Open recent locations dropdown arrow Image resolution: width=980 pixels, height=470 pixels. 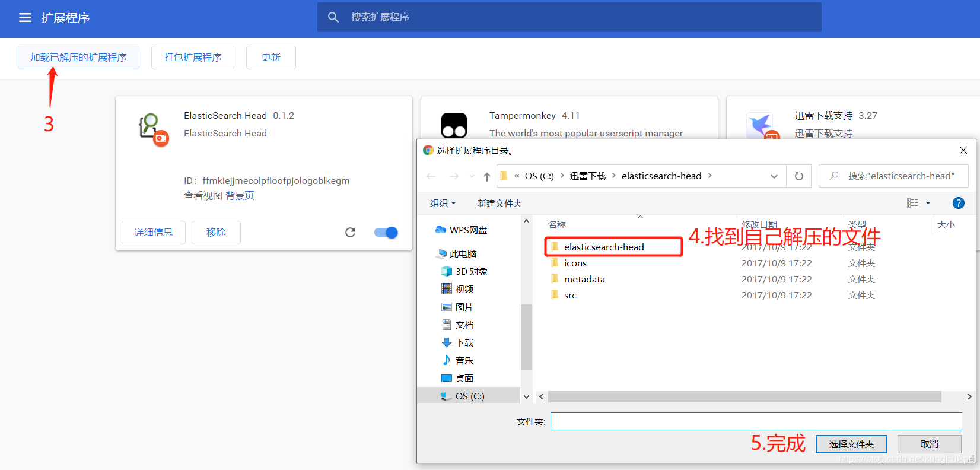[x=472, y=176]
